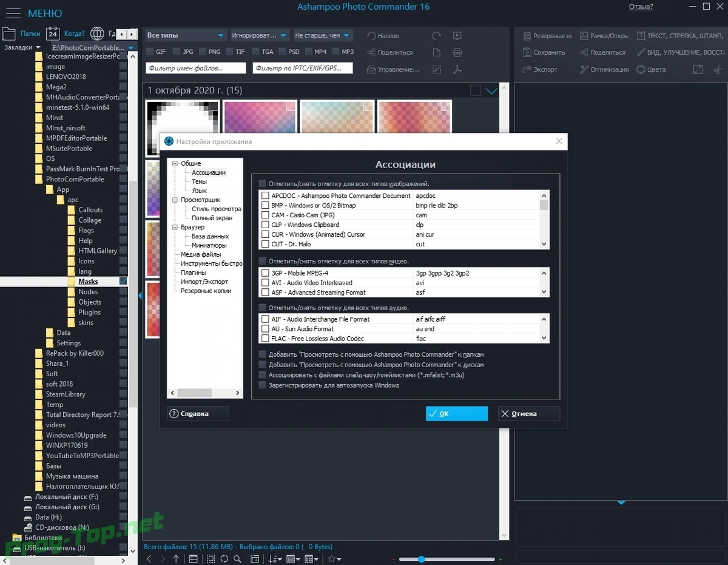Open the E:\PhotoComPortable path dropdown
Screen dimensions: 728x565
point(93,47)
